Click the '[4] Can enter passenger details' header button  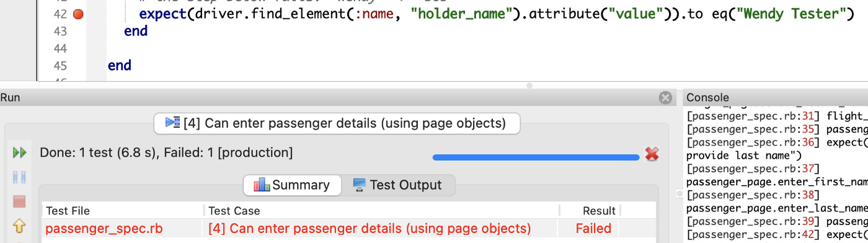click(337, 123)
